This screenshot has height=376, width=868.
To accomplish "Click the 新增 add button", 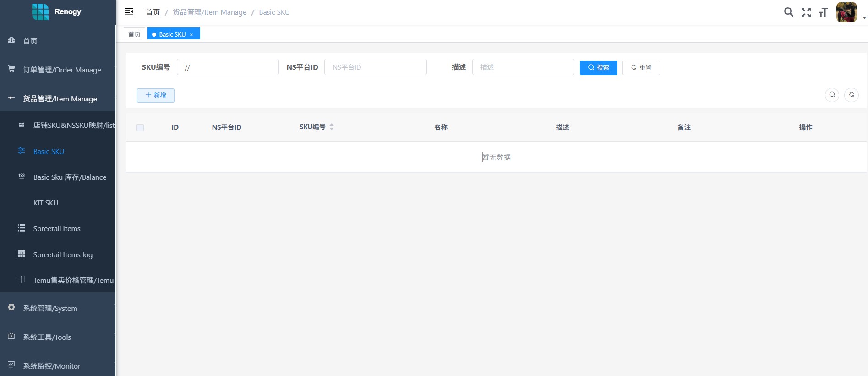I will point(156,95).
